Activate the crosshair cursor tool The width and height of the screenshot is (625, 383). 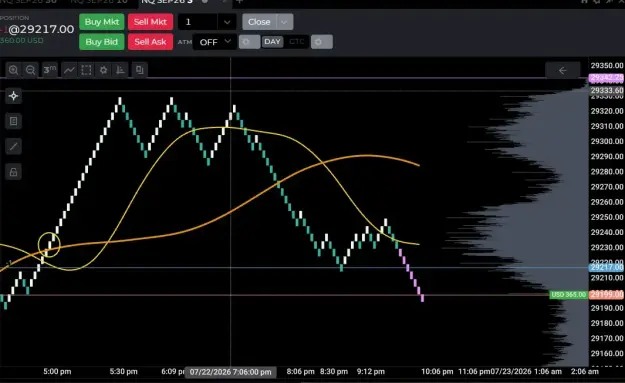coord(14,96)
